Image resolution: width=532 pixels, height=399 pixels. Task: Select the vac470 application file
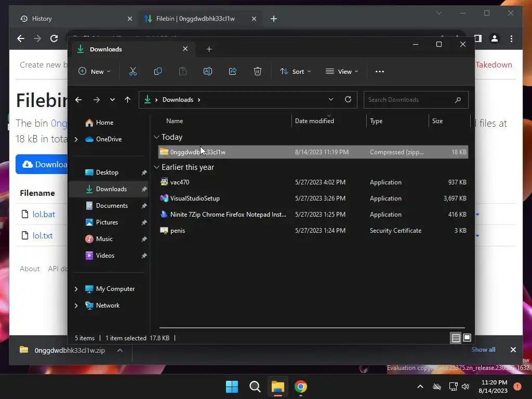point(313,182)
